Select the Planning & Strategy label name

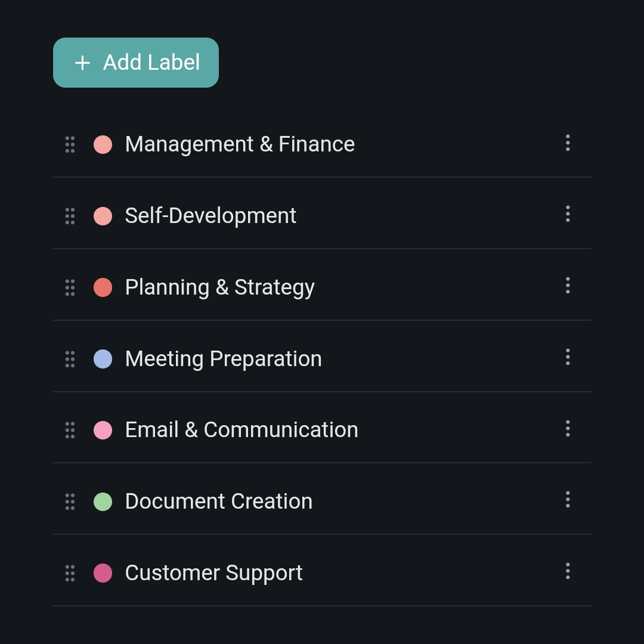click(219, 287)
